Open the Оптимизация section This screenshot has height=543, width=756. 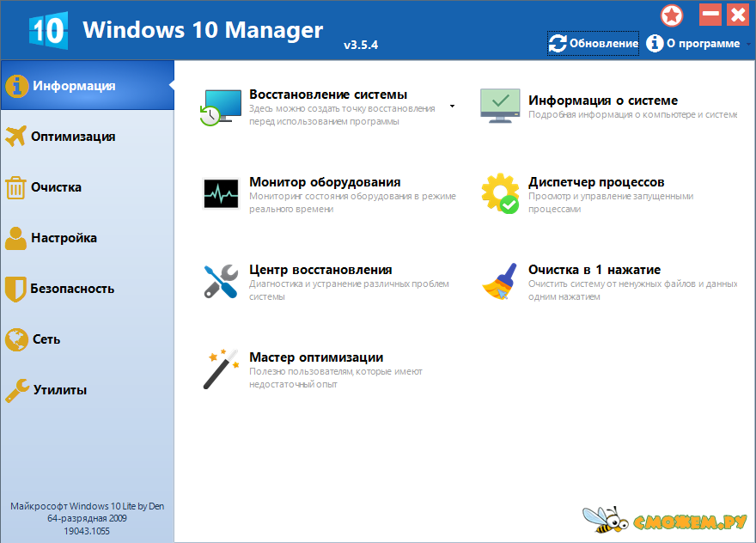coord(88,137)
